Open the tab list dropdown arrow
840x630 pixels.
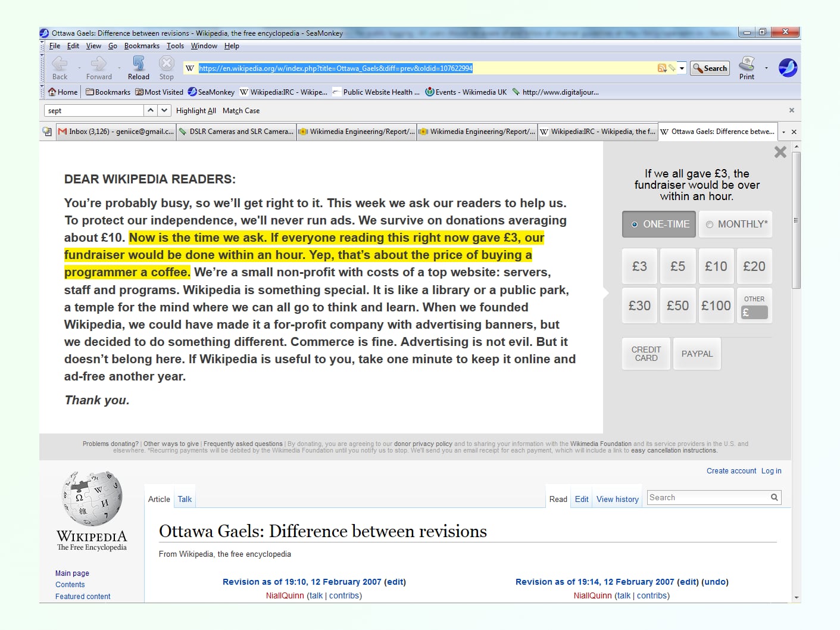tap(783, 132)
